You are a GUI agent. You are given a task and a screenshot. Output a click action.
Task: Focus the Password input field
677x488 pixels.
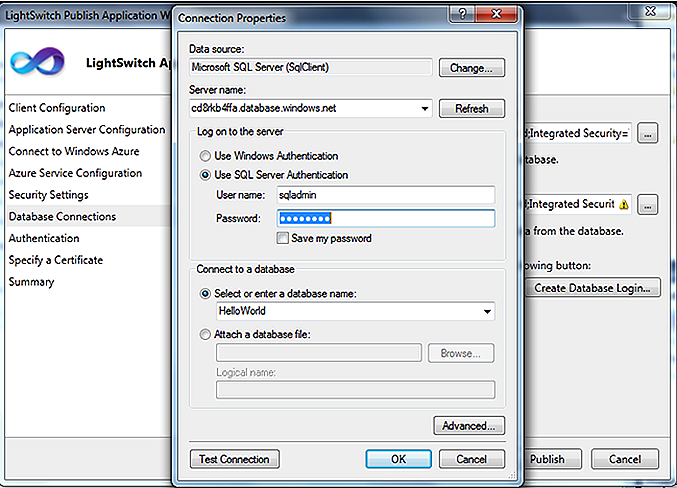(386, 219)
